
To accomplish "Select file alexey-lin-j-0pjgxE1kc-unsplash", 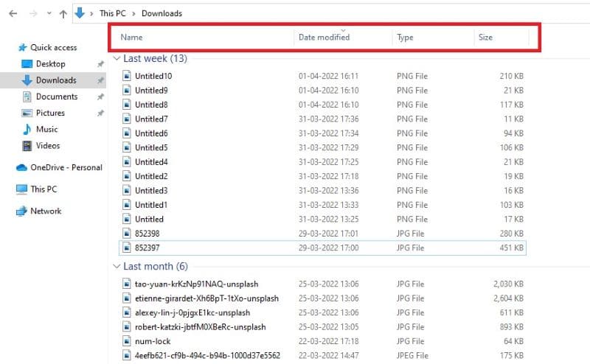I will pos(192,312).
